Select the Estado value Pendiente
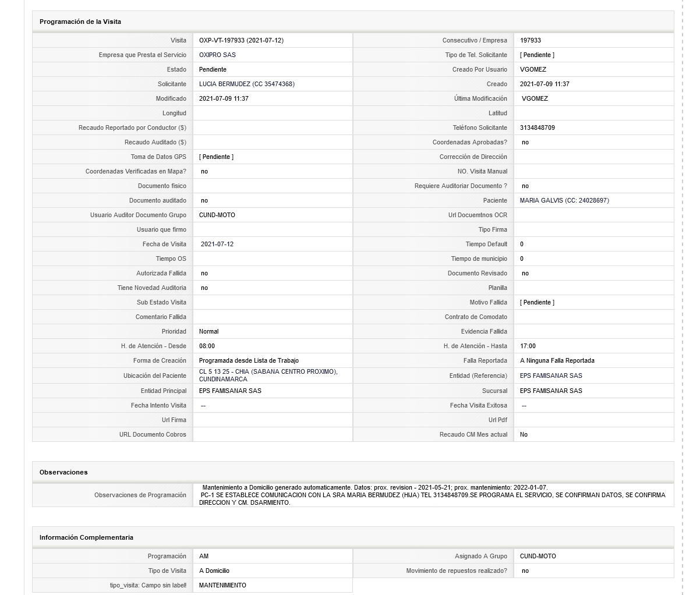The height and width of the screenshot is (595, 700). 213,69
